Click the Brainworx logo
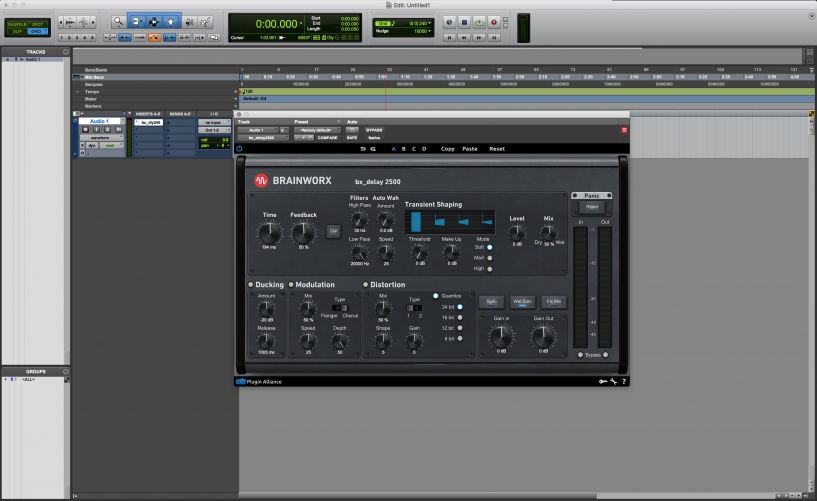Viewport: 817px width, 501px height. pos(293,181)
